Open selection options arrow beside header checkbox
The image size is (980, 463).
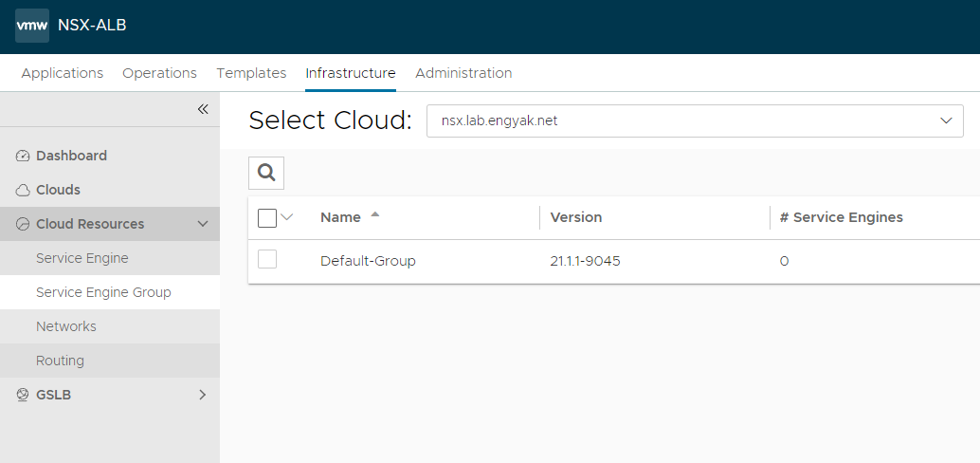click(x=287, y=217)
